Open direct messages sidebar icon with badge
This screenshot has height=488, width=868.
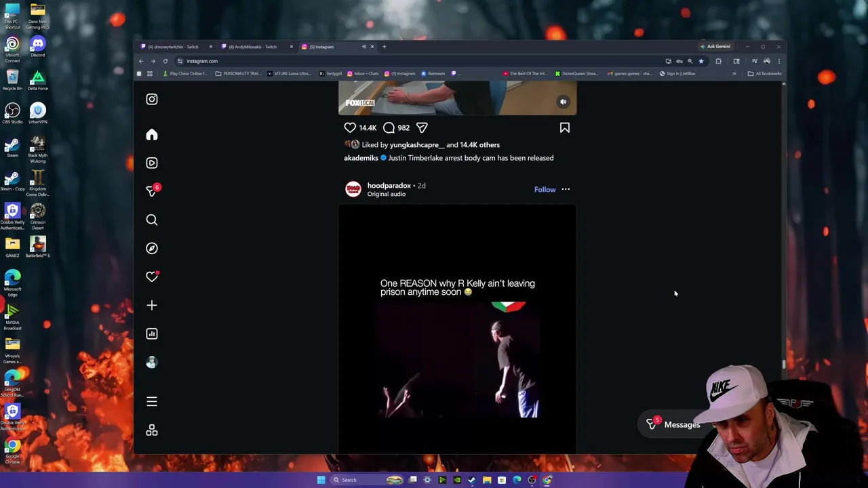(152, 191)
